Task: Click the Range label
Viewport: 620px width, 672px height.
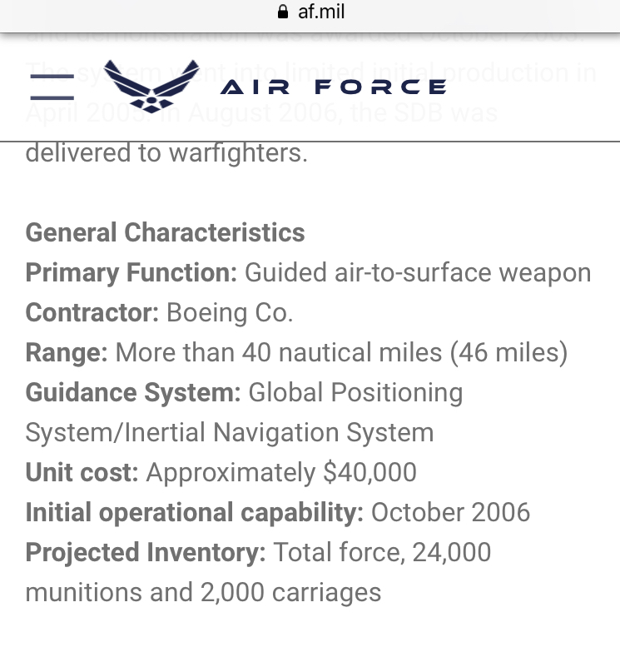Action: (x=67, y=353)
